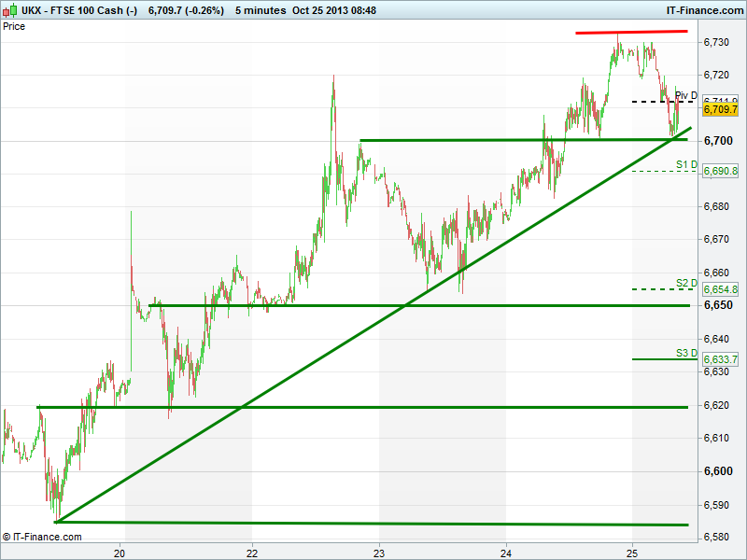
Task: Click date 25 on time axis
Action: 632,553
